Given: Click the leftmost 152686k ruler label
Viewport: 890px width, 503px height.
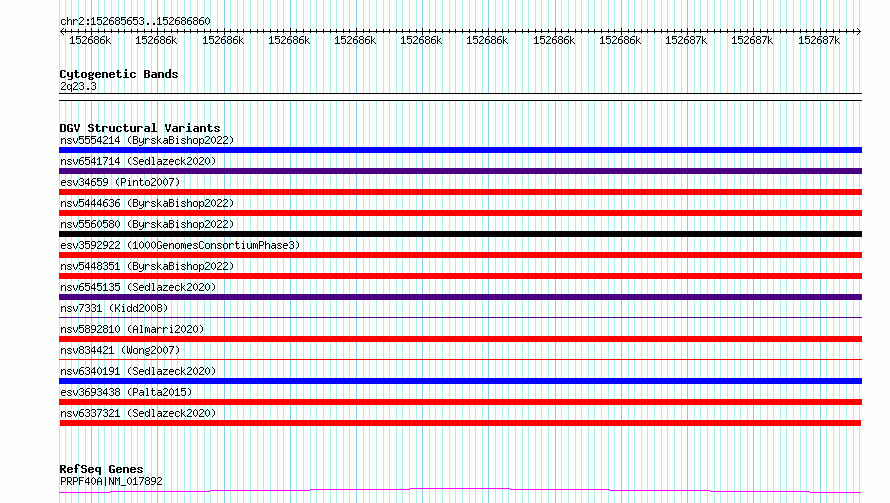Looking at the screenshot, I should click(90, 40).
